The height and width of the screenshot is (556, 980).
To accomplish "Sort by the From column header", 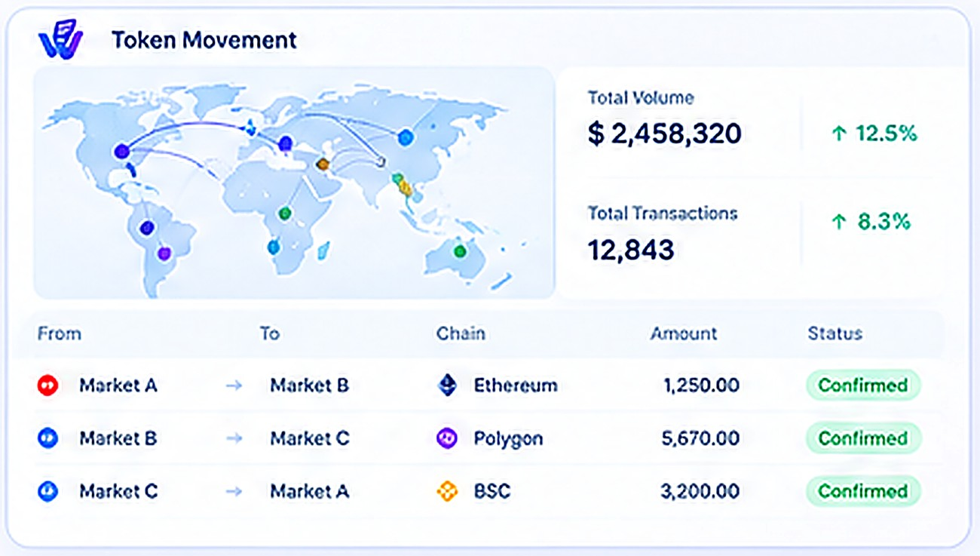I will pos(60,333).
